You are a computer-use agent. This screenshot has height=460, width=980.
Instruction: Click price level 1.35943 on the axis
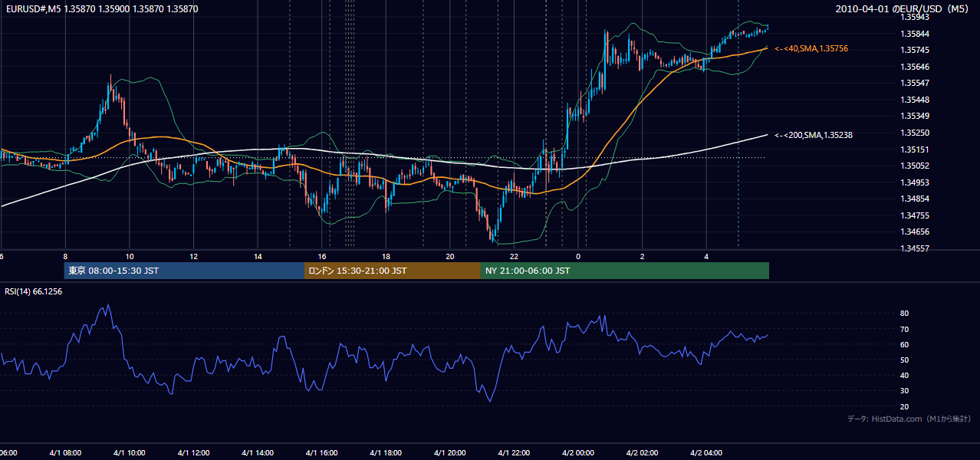point(914,17)
